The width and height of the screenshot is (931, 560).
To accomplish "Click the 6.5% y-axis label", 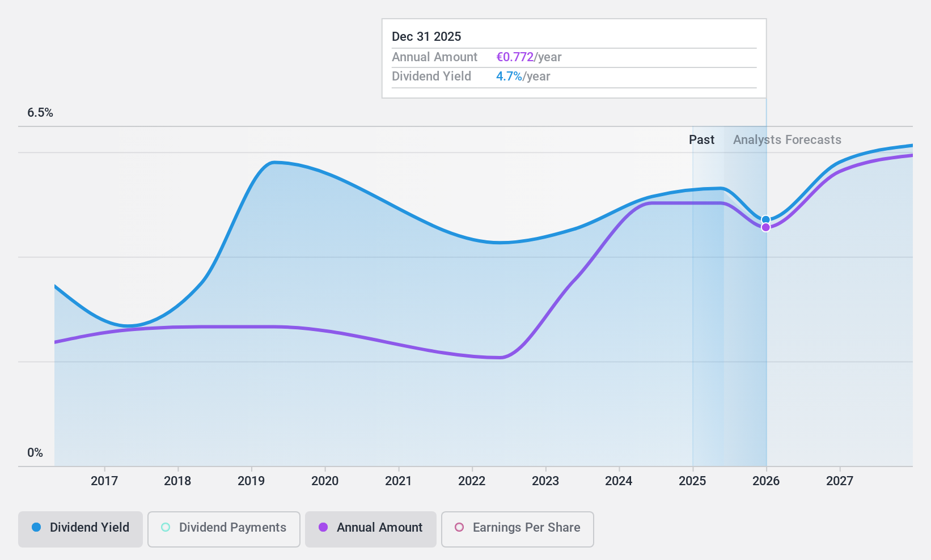I will click(40, 113).
